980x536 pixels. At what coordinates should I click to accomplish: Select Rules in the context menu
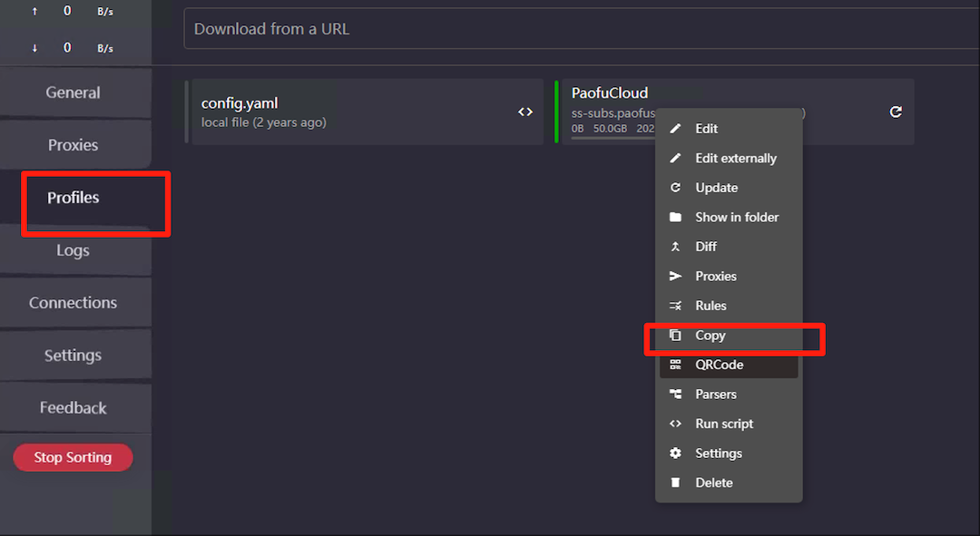(x=710, y=306)
